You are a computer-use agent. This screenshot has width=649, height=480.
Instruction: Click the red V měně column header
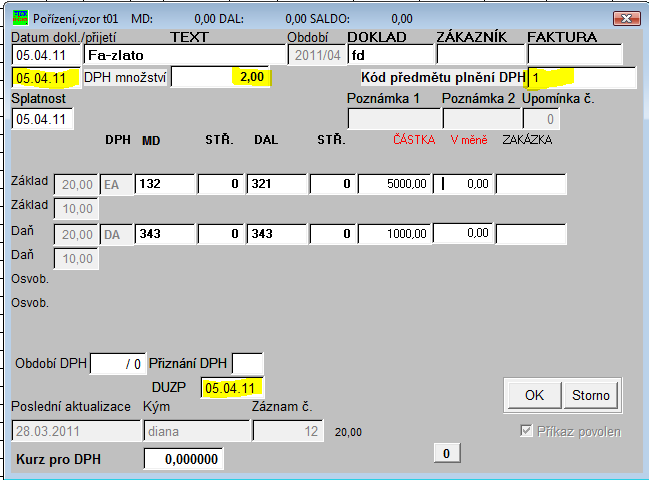469,140
